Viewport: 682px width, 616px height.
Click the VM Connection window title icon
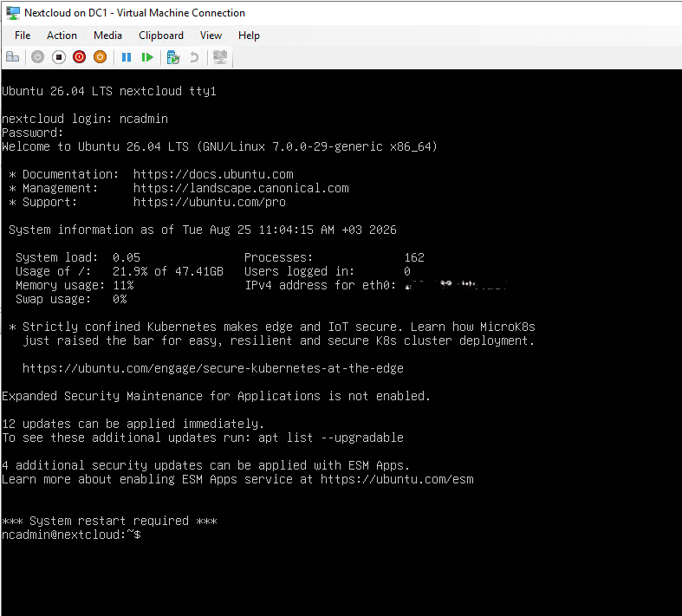coord(13,13)
